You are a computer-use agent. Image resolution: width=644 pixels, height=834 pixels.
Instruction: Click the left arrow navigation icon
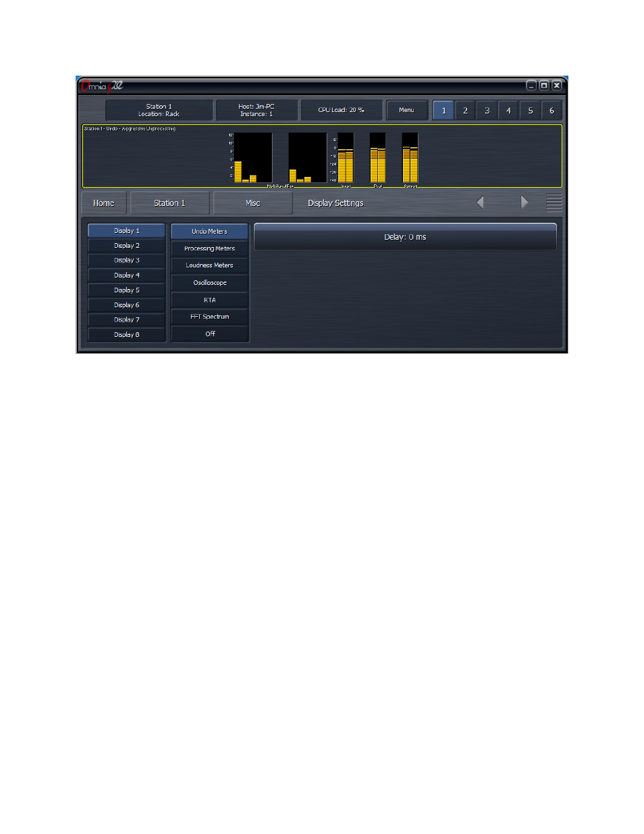pos(480,203)
